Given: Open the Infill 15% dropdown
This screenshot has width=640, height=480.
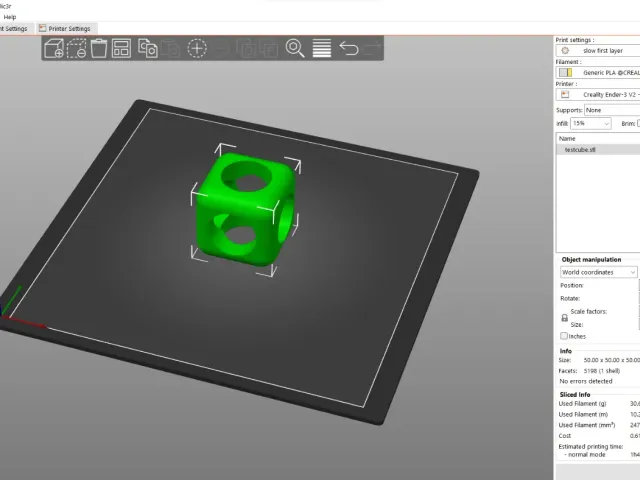Looking at the screenshot, I should (x=591, y=123).
